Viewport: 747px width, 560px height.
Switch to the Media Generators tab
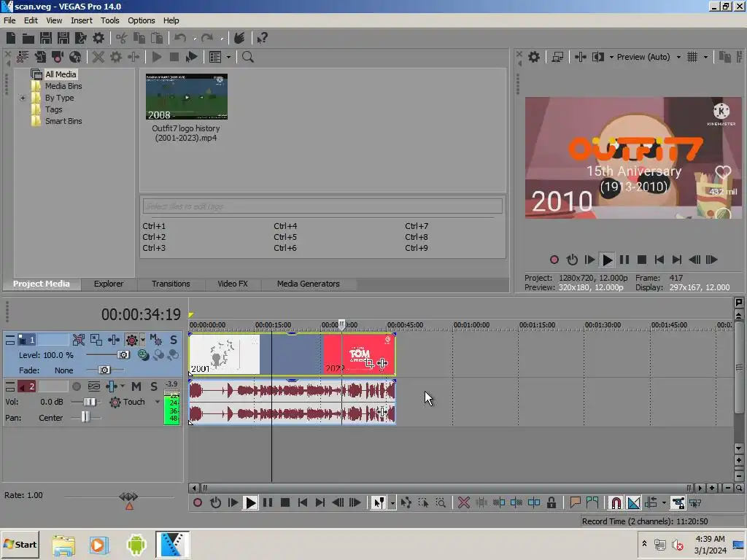[x=309, y=284]
